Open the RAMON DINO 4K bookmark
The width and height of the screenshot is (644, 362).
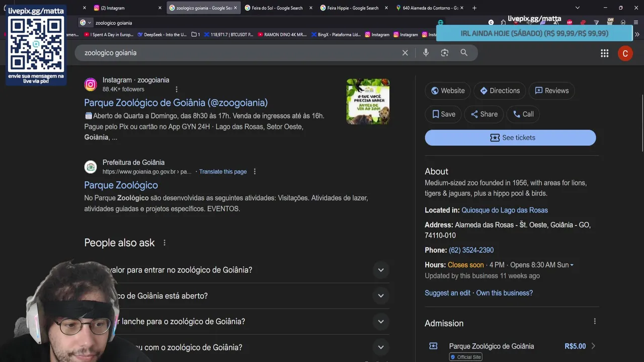tap(282, 35)
